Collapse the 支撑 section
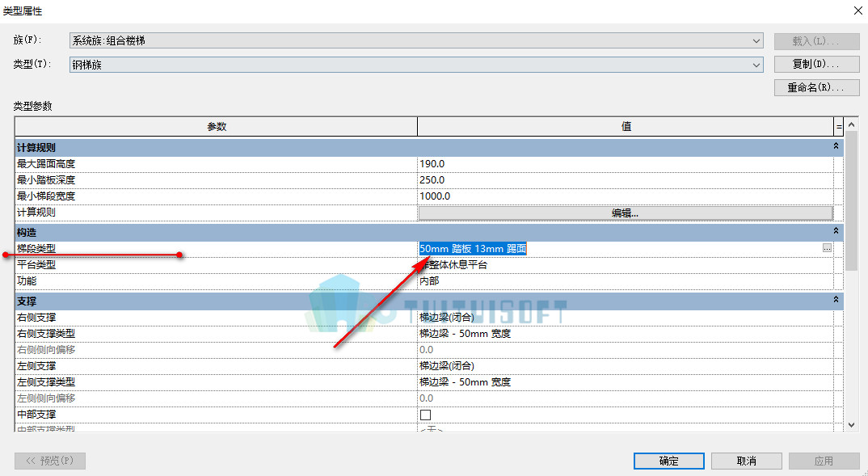Viewport: 868px width, 476px height. point(836,300)
